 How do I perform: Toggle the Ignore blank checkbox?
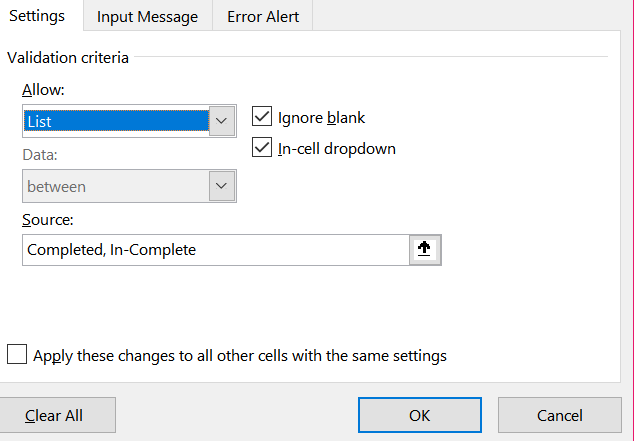(x=263, y=117)
